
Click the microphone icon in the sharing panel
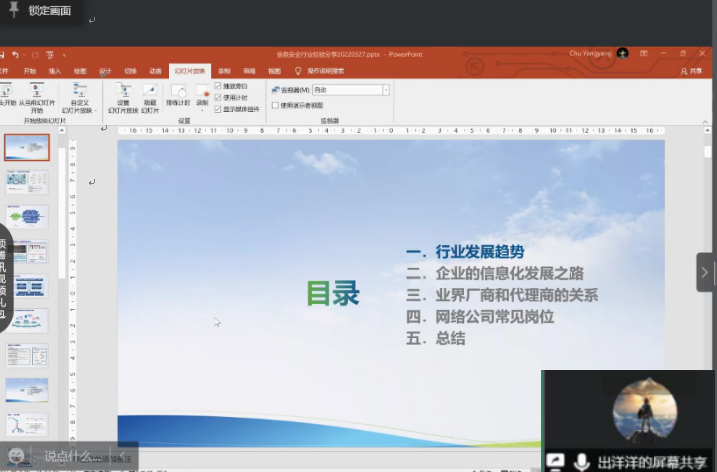[x=581, y=461]
